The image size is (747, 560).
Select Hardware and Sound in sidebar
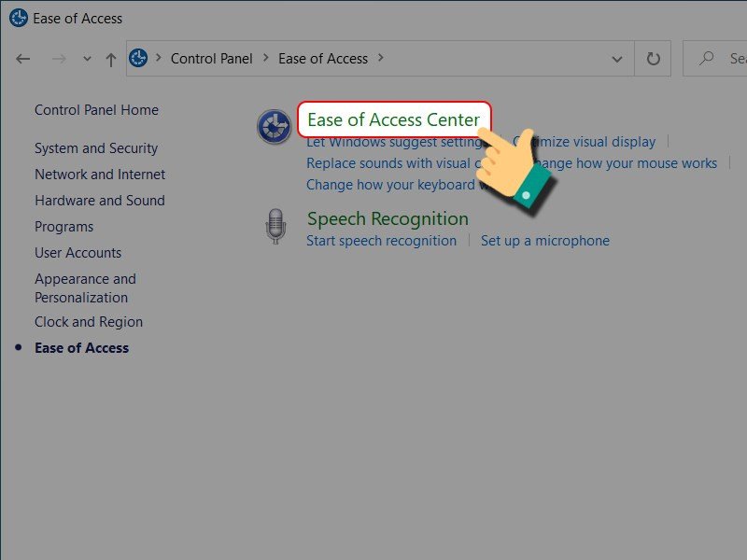100,200
